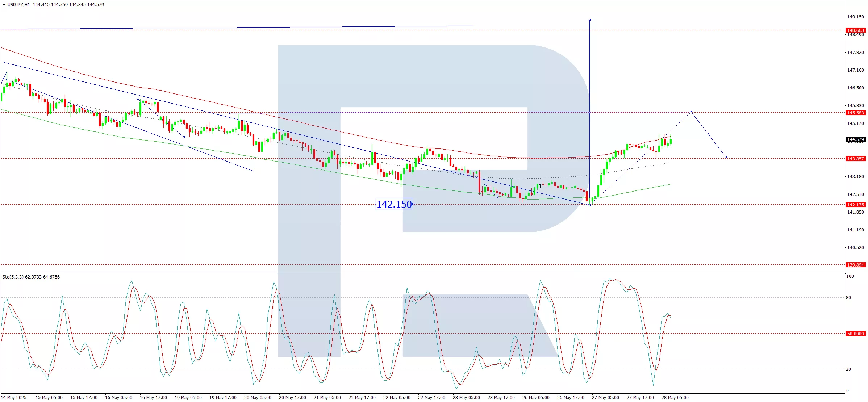Click the 142.135 red level label
This screenshot has height=402, width=868.
(855, 205)
